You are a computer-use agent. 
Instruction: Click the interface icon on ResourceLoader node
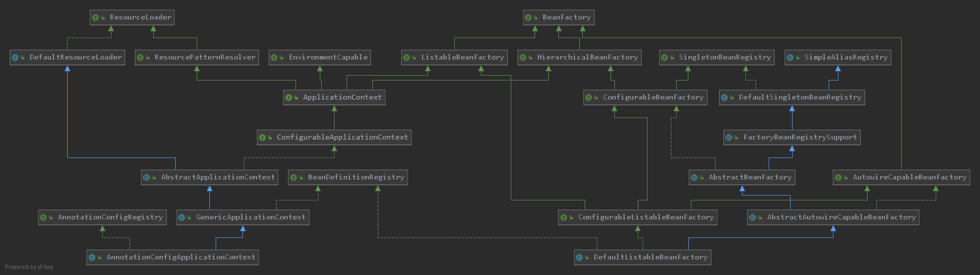(95, 18)
